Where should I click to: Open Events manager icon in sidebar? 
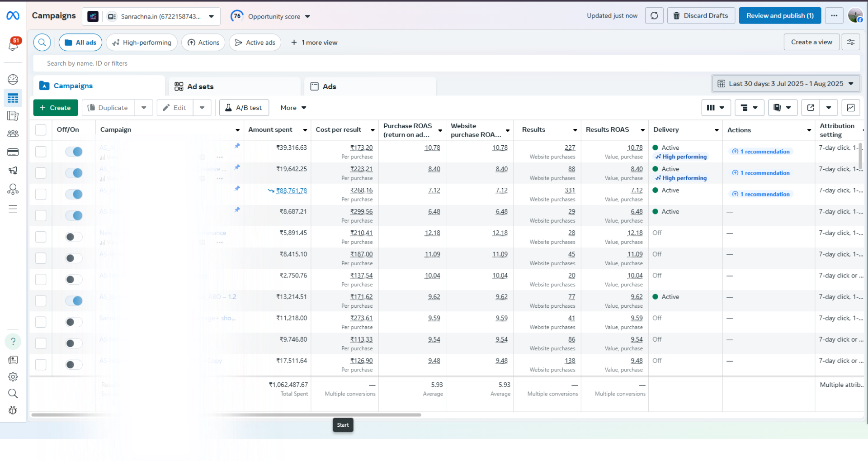tap(13, 189)
